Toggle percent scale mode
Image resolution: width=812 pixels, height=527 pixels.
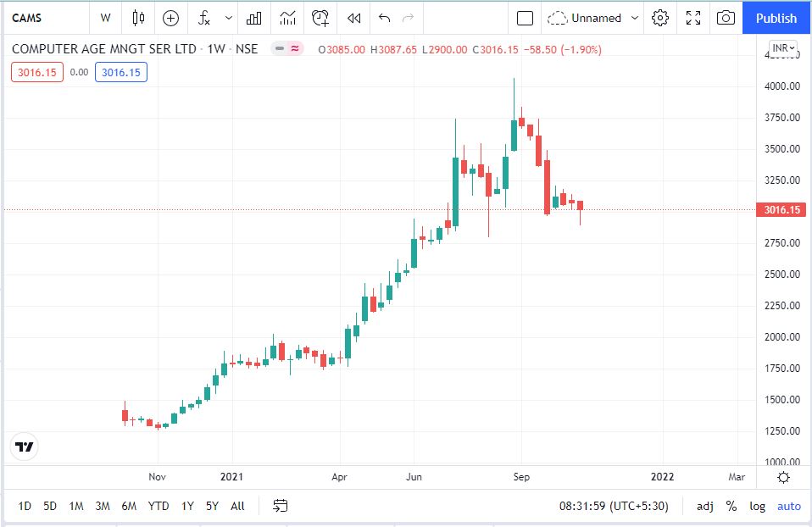click(x=731, y=506)
